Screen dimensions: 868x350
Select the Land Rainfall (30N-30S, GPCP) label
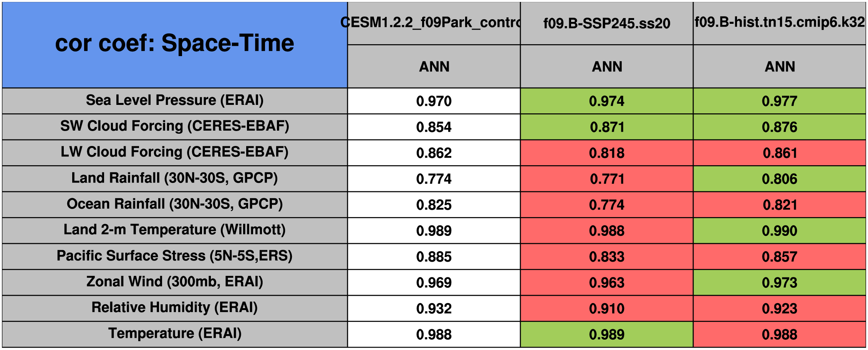pyautogui.click(x=175, y=178)
